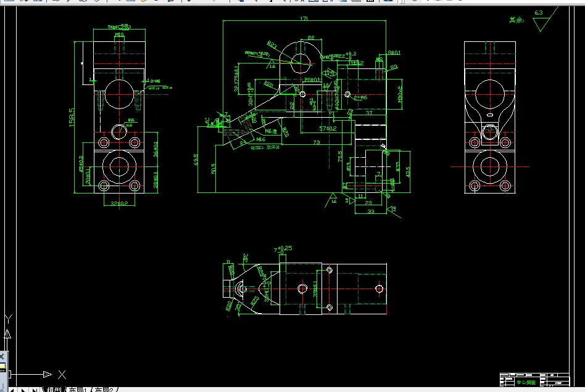Select the 6.3 roughness value
Screen dimensions: 585x392
pyautogui.click(x=538, y=13)
